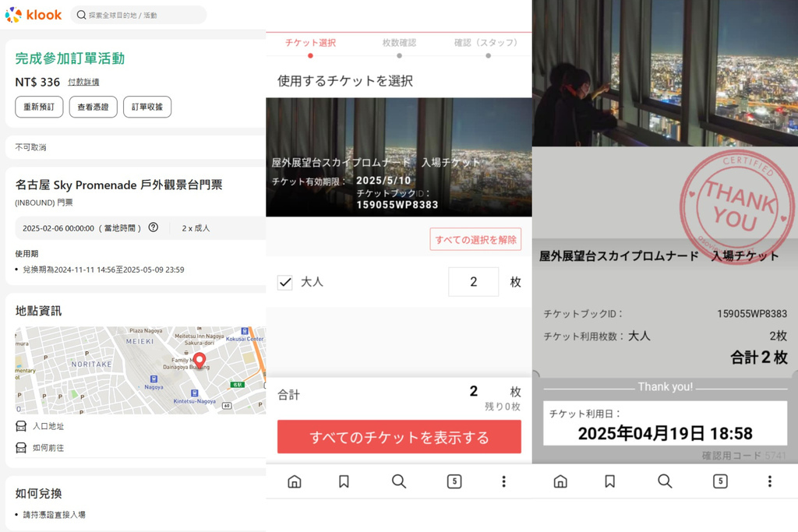This screenshot has width=798, height=532.
Task: Click the (INBOUND) 門票 label
Action: click(44, 203)
